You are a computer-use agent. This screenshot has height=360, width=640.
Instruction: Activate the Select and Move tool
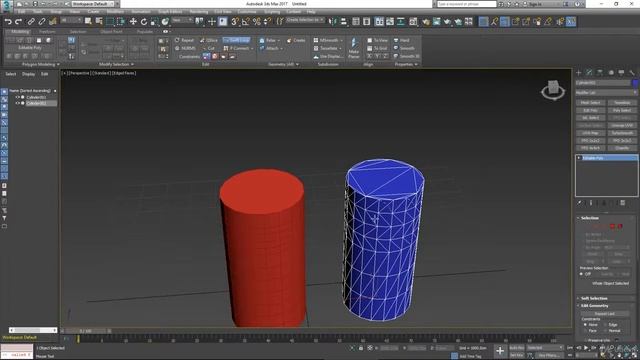point(133,22)
